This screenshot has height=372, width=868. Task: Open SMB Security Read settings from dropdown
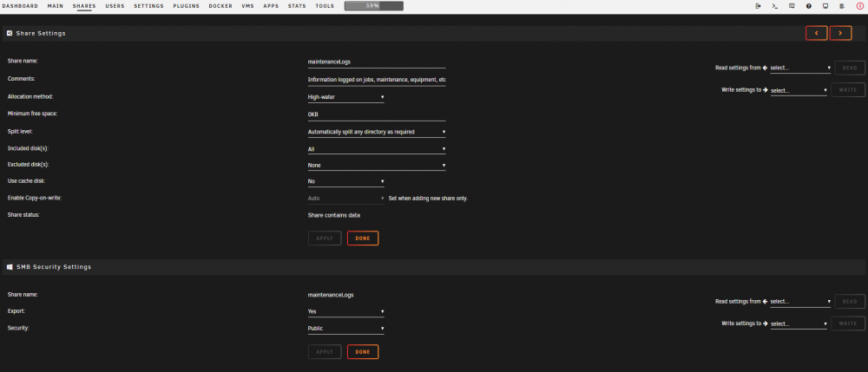click(x=800, y=302)
